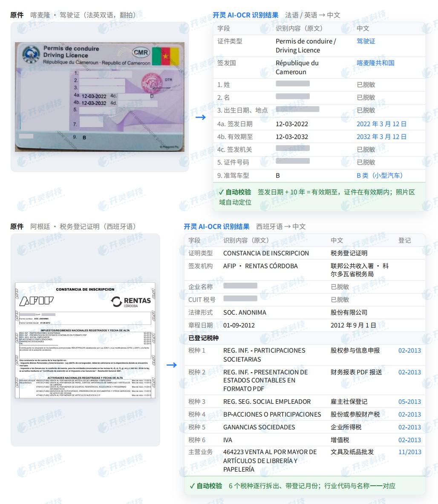This screenshot has height=504, width=438.
Task: Click the legal form value 'SOC. ANONIMA'
Action: click(x=245, y=313)
